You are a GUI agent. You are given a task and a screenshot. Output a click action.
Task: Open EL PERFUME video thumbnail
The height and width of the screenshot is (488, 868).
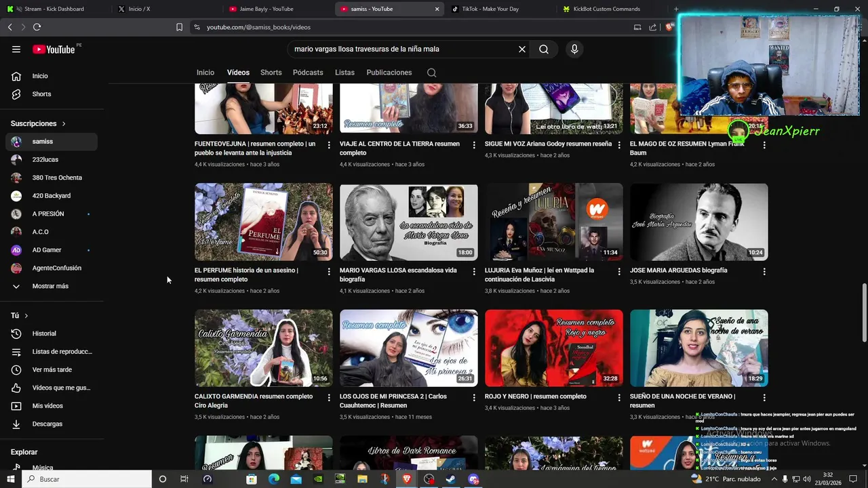point(264,222)
